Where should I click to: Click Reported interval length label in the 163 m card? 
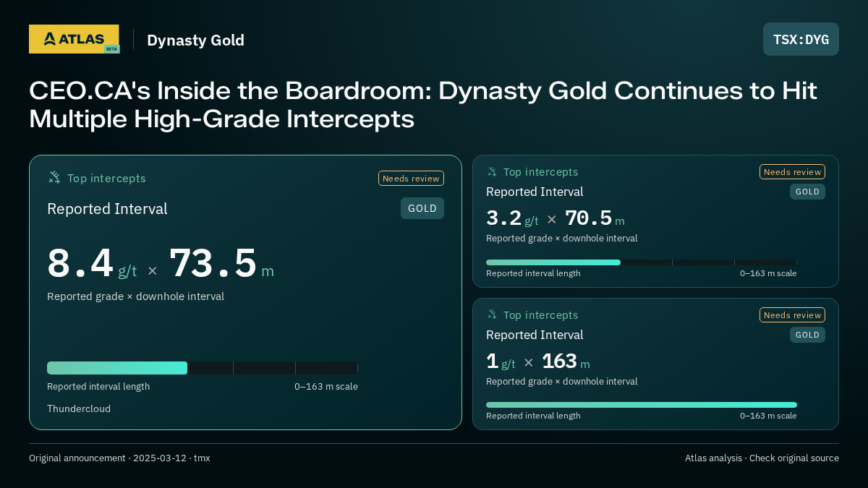point(533,416)
